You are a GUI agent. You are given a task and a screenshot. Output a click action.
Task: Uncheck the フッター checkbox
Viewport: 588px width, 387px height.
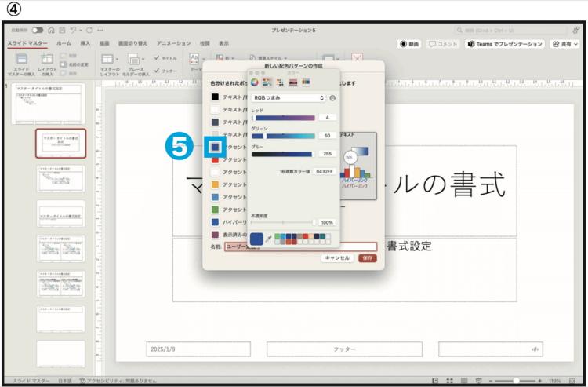pyautogui.click(x=156, y=70)
